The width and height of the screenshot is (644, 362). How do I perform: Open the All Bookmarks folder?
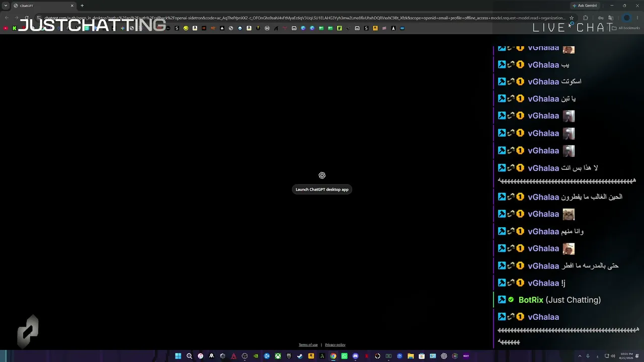[627, 28]
